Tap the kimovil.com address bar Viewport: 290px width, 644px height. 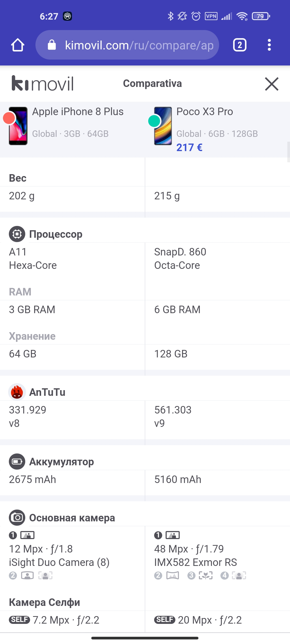click(x=127, y=45)
